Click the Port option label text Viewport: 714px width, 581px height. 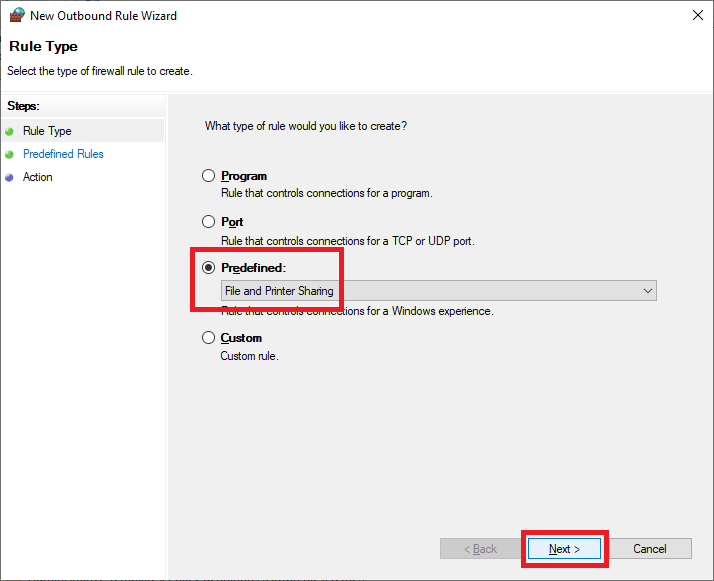point(232,222)
